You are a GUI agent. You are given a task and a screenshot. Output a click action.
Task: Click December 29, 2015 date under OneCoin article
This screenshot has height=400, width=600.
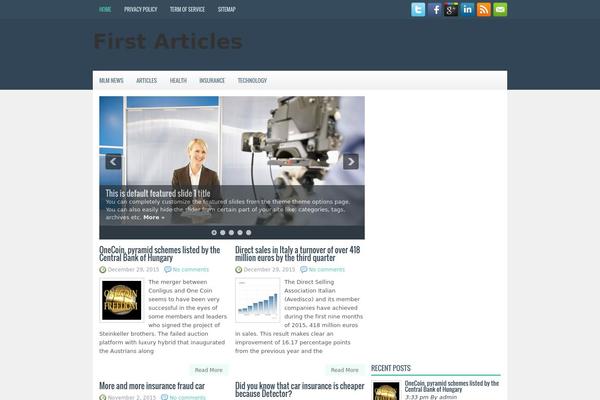pyautogui.click(x=133, y=269)
